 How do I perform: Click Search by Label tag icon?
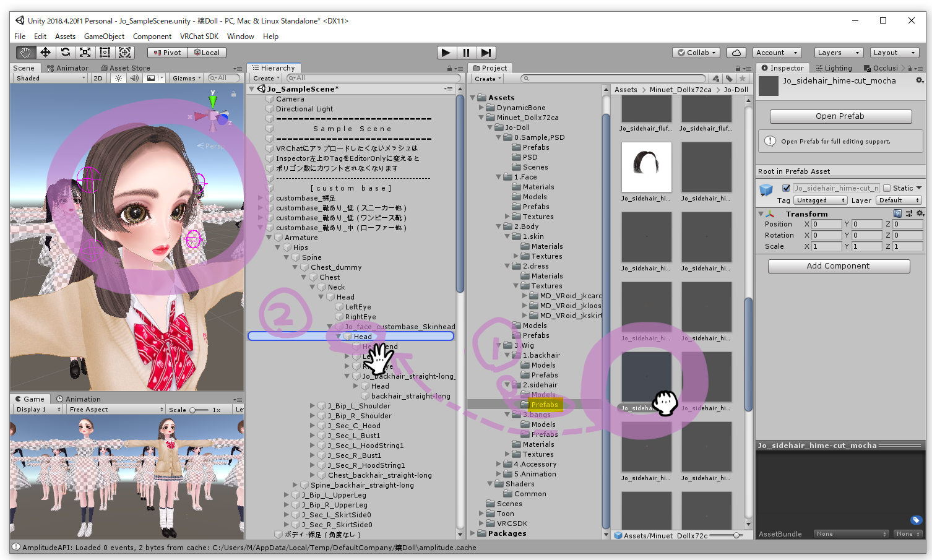(x=729, y=79)
